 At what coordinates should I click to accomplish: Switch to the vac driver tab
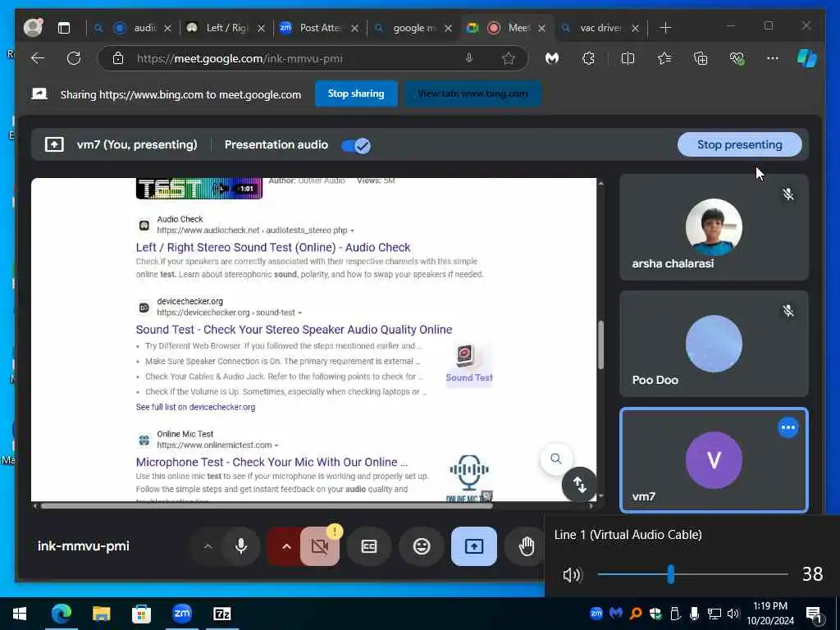click(x=600, y=28)
